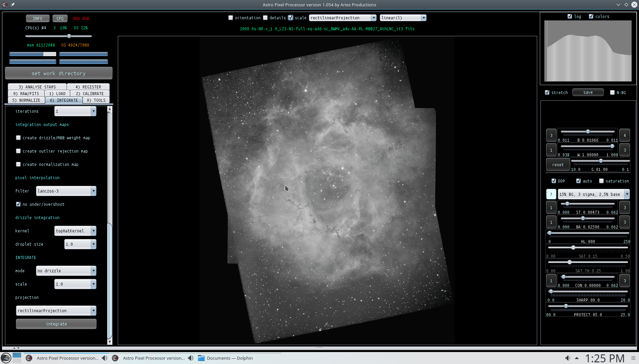Open the linear(l) dropdown in the top toolbar
This screenshot has width=639, height=364.
pyautogui.click(x=403, y=18)
